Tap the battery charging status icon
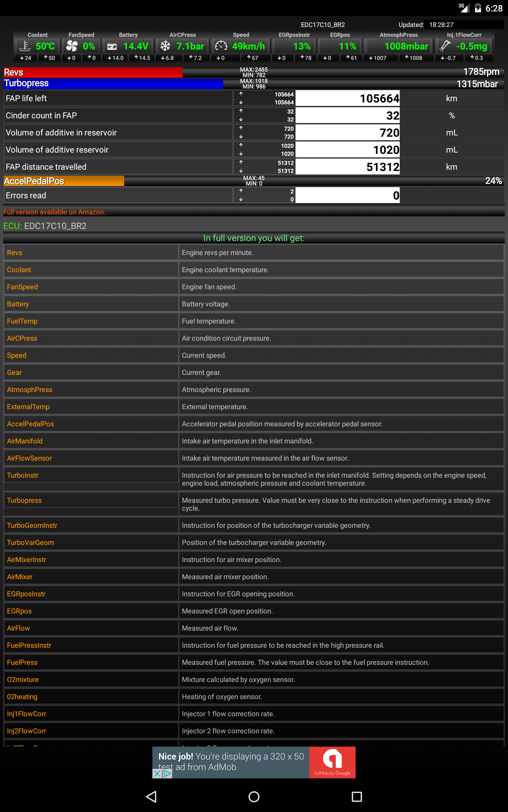The image size is (508, 812). 478,8
